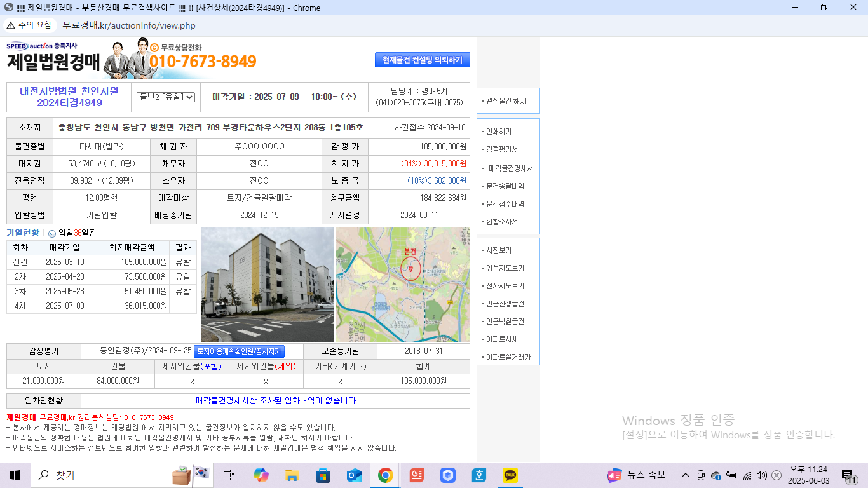Click the 010-7673-8949 phone banner
Viewport: 868px width, 488px height.
pyautogui.click(x=203, y=61)
